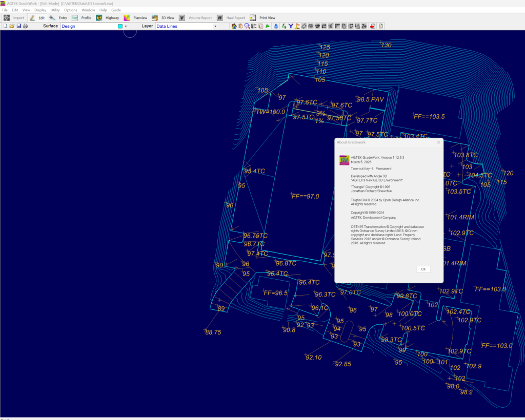Close the About Gradework dialog with X
525x420 pixels.
coord(438,142)
